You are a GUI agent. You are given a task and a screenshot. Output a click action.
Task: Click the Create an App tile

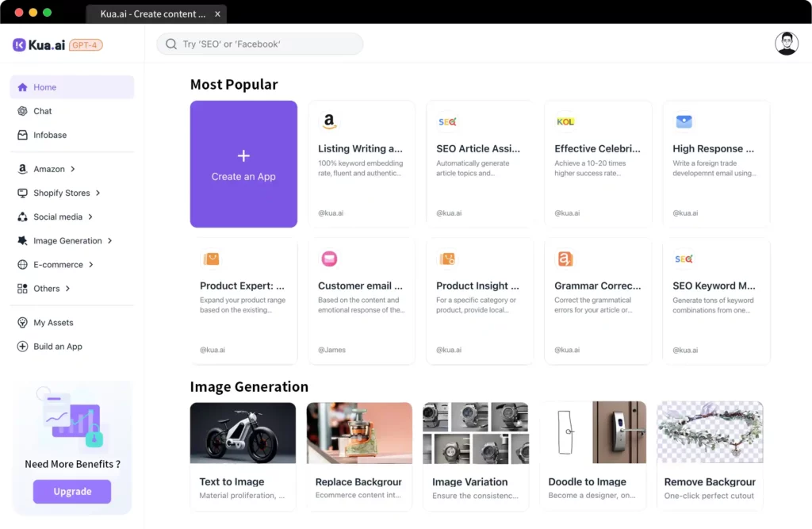(243, 164)
